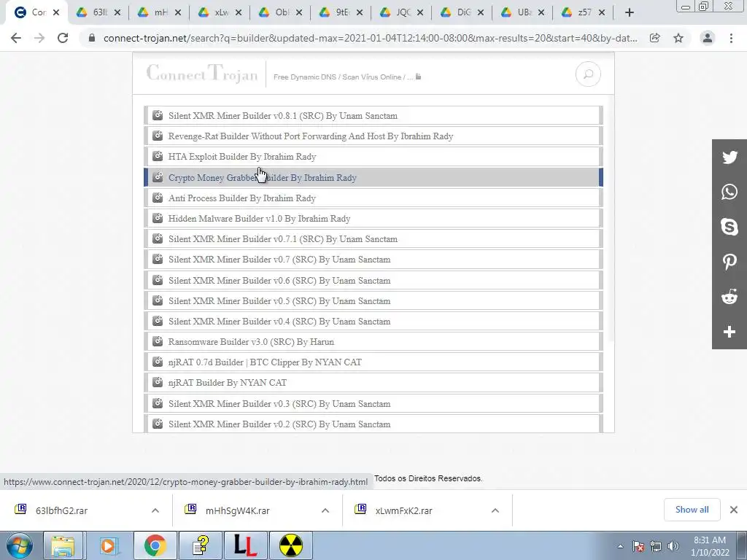Open the Chrome three-dot menu

coord(731,38)
